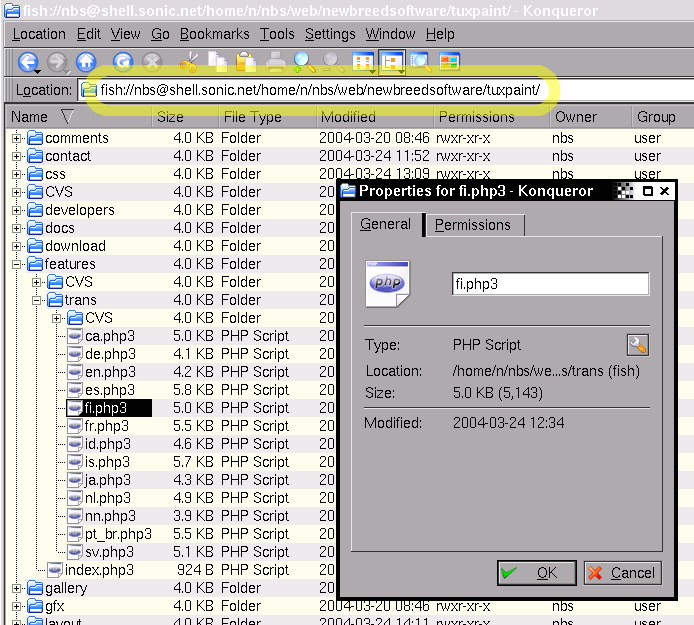The height and width of the screenshot is (625, 694).
Task: Click the multicolor view profile icon
Action: click(x=449, y=62)
